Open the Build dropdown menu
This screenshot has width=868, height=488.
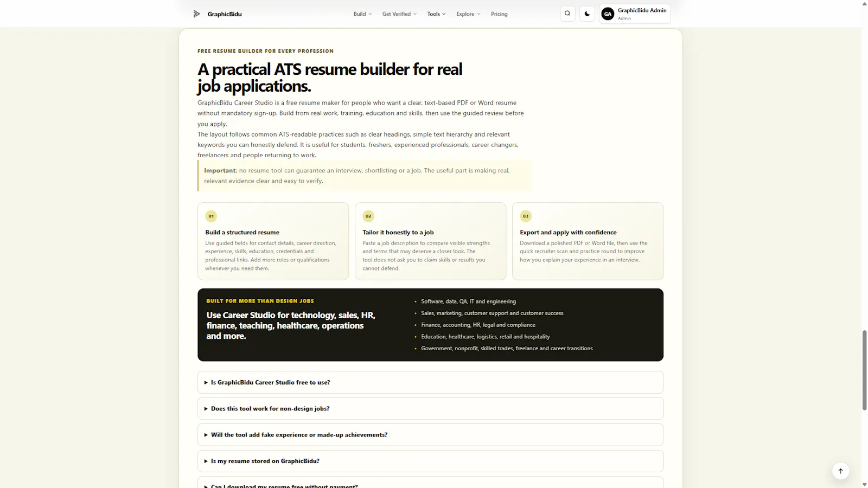click(362, 14)
